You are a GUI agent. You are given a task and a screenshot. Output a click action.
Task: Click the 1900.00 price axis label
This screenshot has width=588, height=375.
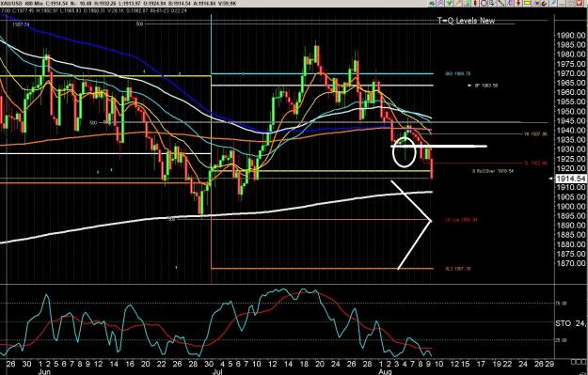(x=571, y=207)
